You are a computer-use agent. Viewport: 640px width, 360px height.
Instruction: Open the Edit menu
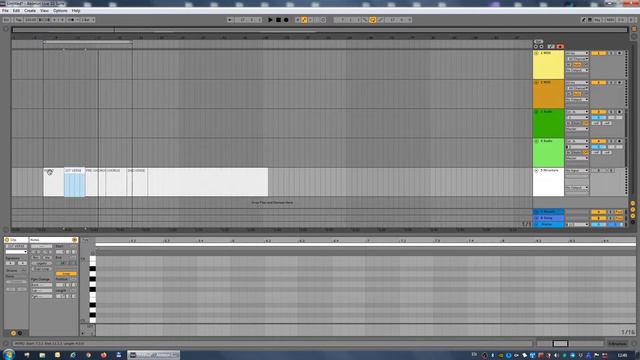coord(16,11)
